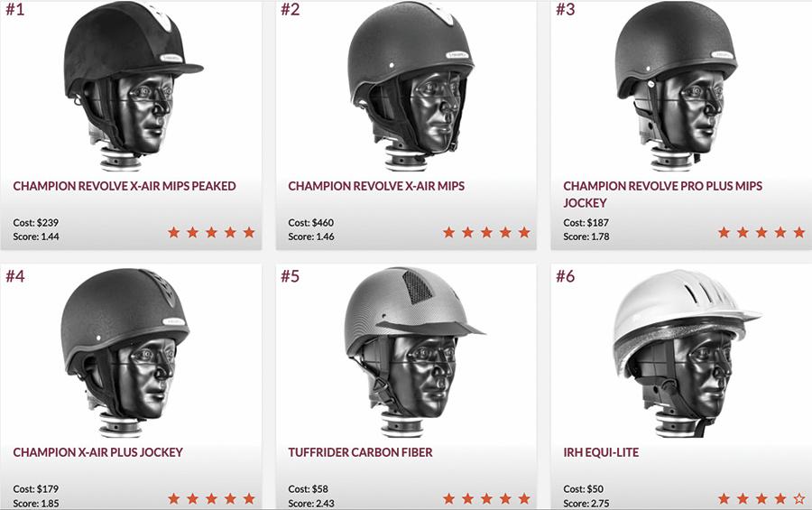This screenshot has width=812, height=510.
Task: Open the Champion Revolve X-Air MIPS title link
Action: tap(376, 186)
